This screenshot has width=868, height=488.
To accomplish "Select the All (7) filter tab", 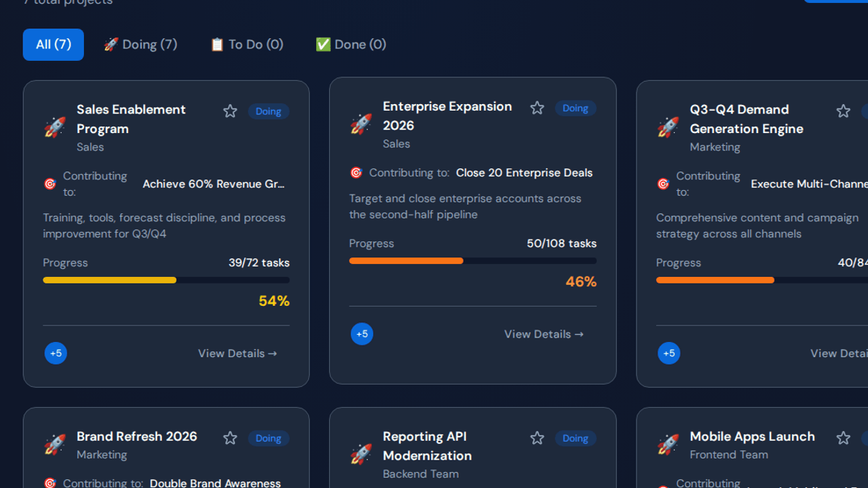I will point(54,45).
